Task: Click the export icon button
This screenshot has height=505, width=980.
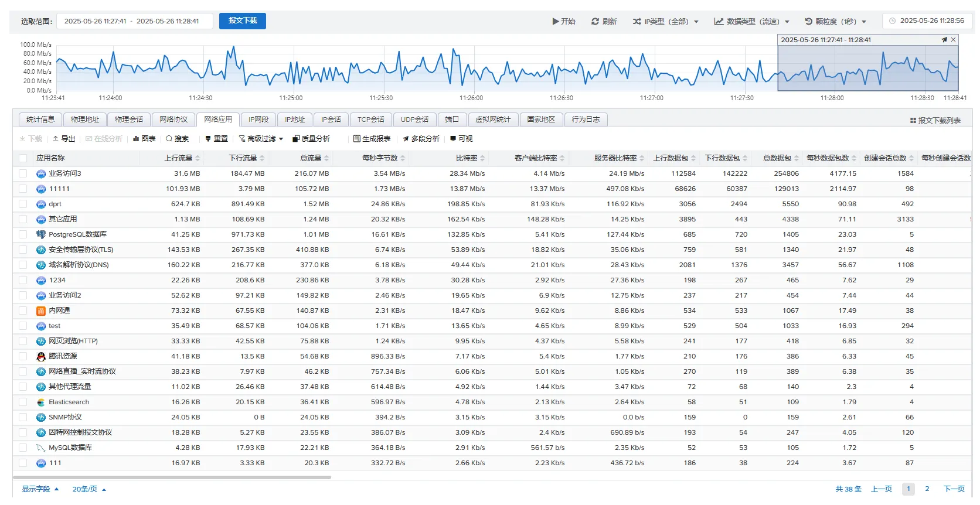Action: tap(56, 139)
